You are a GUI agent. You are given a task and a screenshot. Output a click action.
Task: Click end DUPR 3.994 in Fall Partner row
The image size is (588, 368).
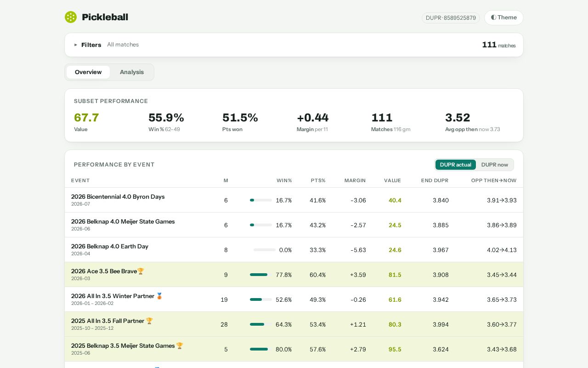coord(441,324)
